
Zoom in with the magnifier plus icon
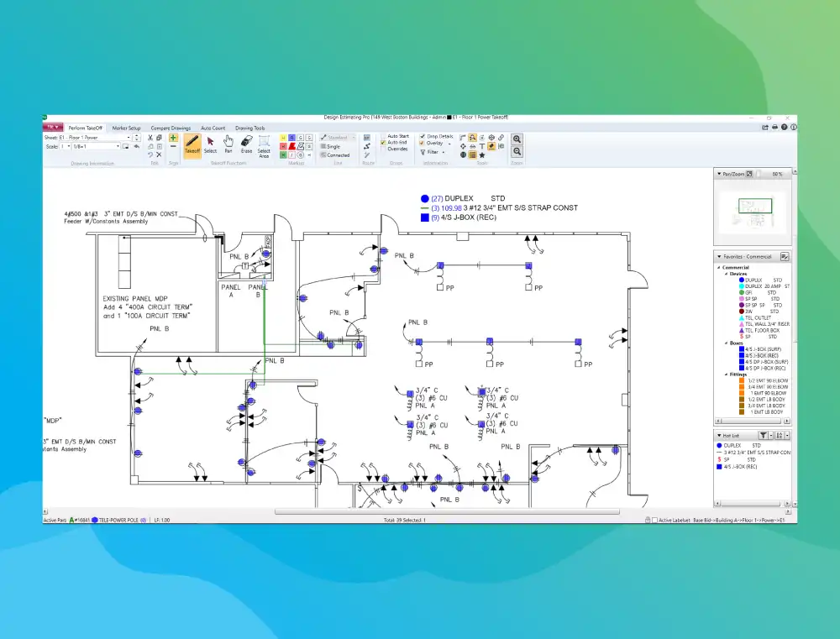pyautogui.click(x=517, y=139)
